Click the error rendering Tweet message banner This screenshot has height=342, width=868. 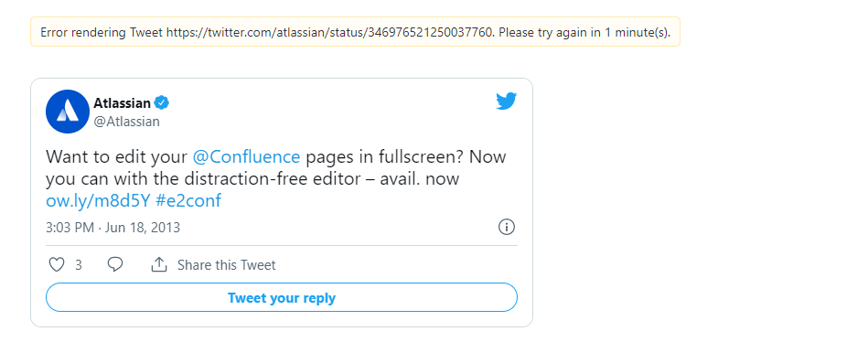click(355, 31)
